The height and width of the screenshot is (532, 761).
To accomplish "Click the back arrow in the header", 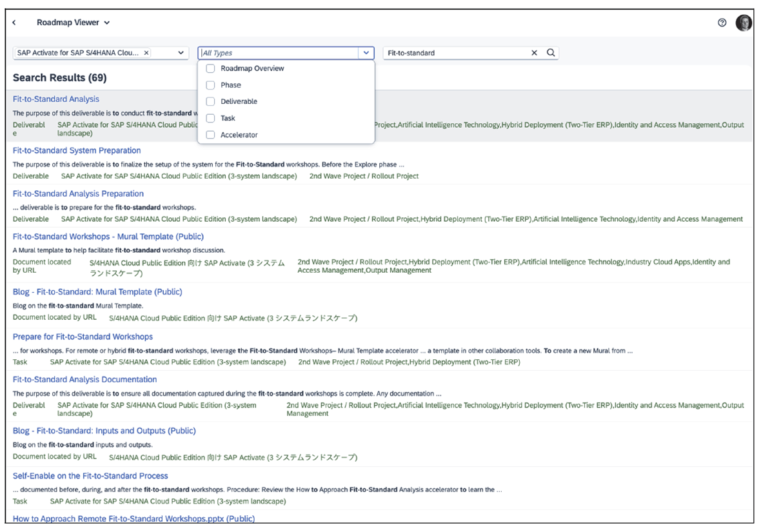I will coord(14,21).
